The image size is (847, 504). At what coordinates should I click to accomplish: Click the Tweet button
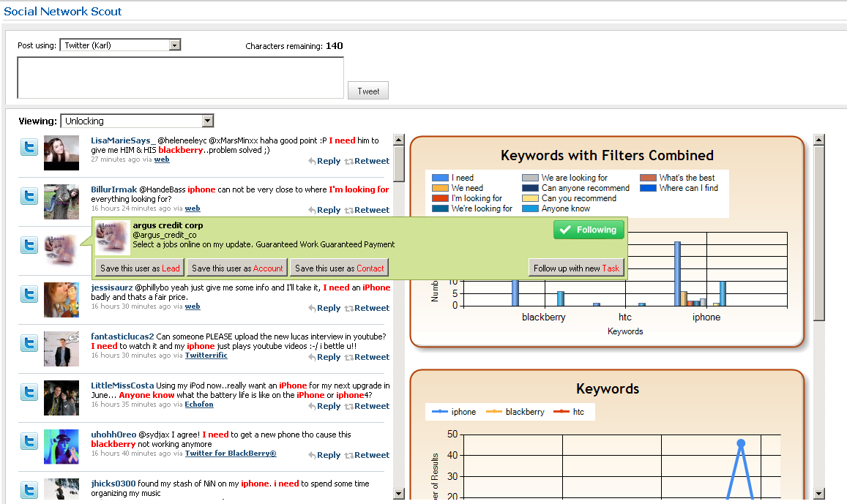(367, 91)
